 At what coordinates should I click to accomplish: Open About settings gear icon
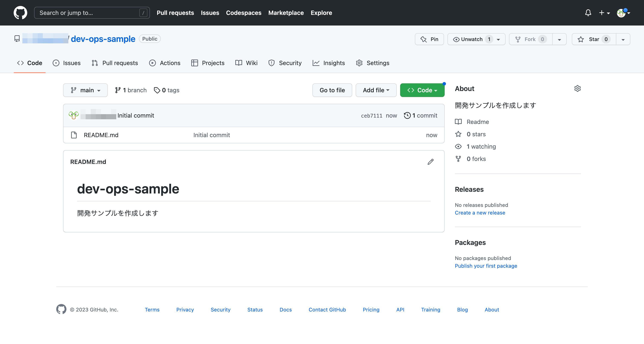point(577,89)
